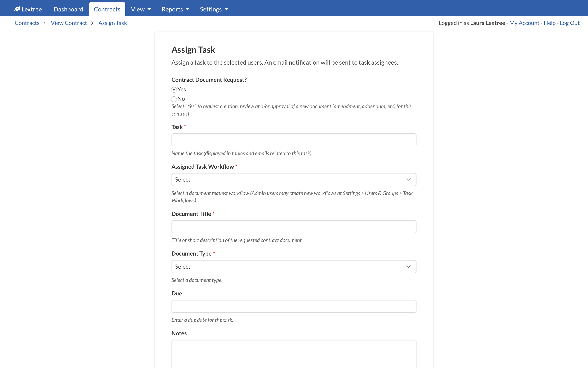
Task: Open the Assigned Task Workflow dropdown
Action: pos(294,179)
